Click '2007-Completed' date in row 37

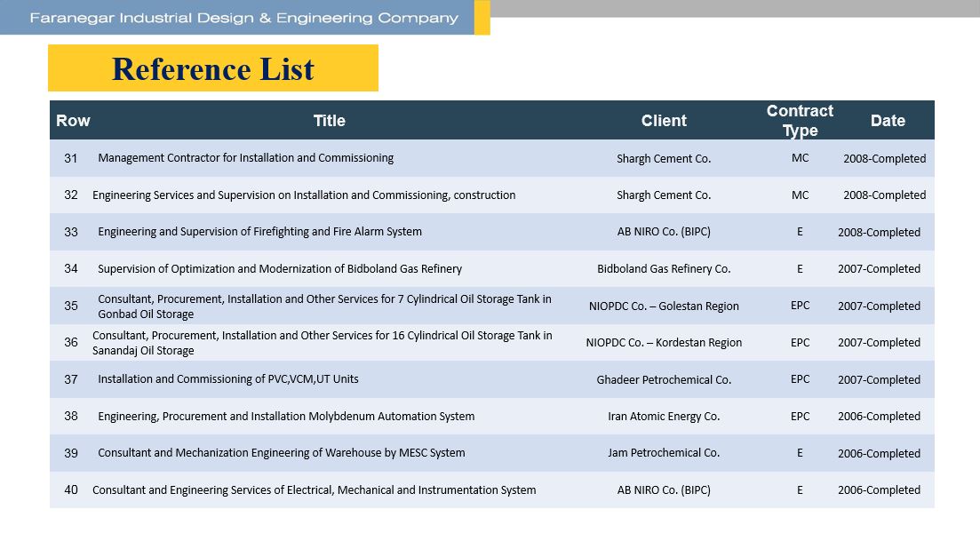click(879, 379)
